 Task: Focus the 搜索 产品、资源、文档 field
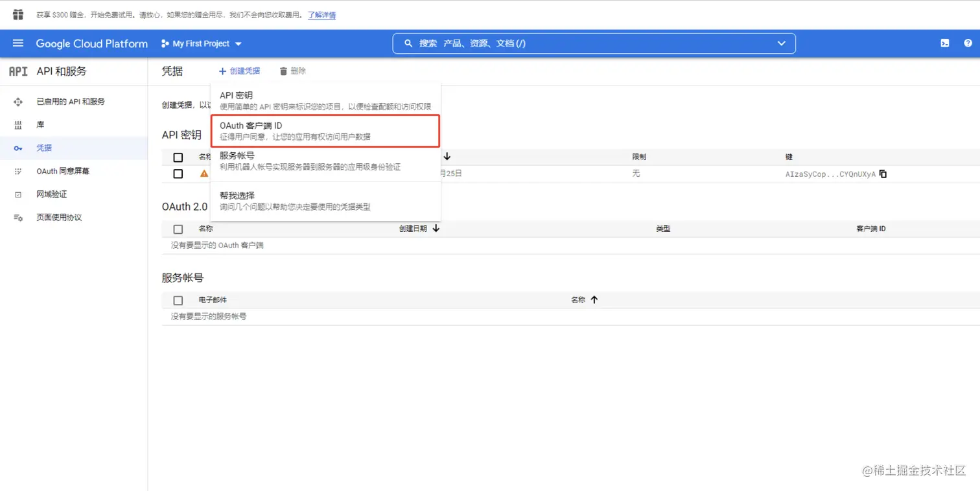click(x=594, y=43)
